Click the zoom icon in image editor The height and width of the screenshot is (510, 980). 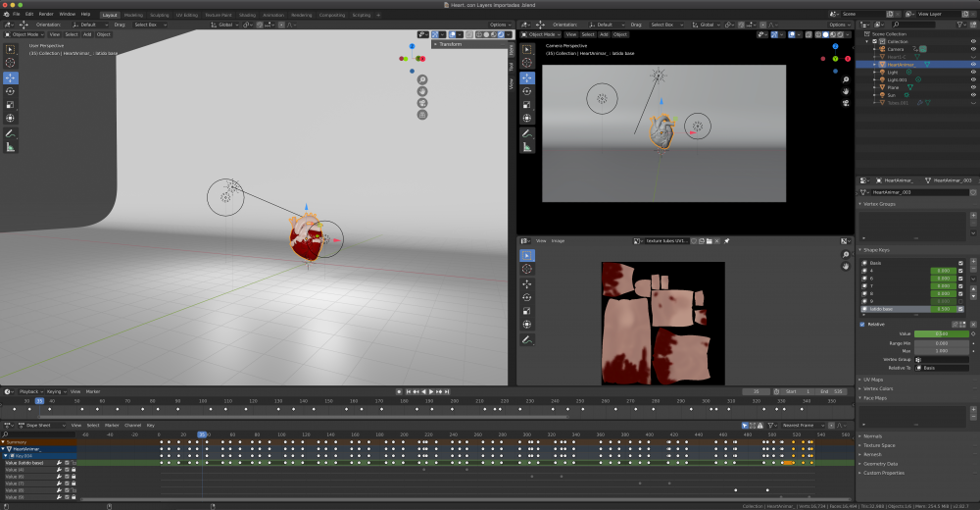click(846, 255)
